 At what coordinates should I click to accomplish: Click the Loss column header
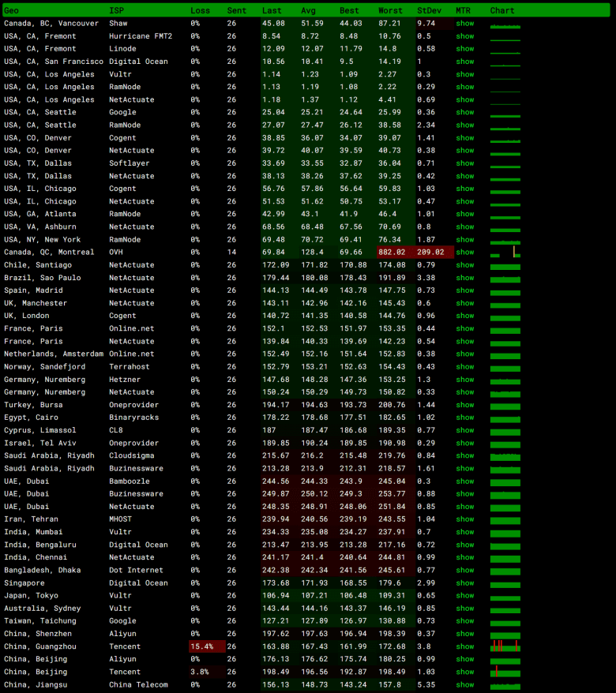[201, 10]
